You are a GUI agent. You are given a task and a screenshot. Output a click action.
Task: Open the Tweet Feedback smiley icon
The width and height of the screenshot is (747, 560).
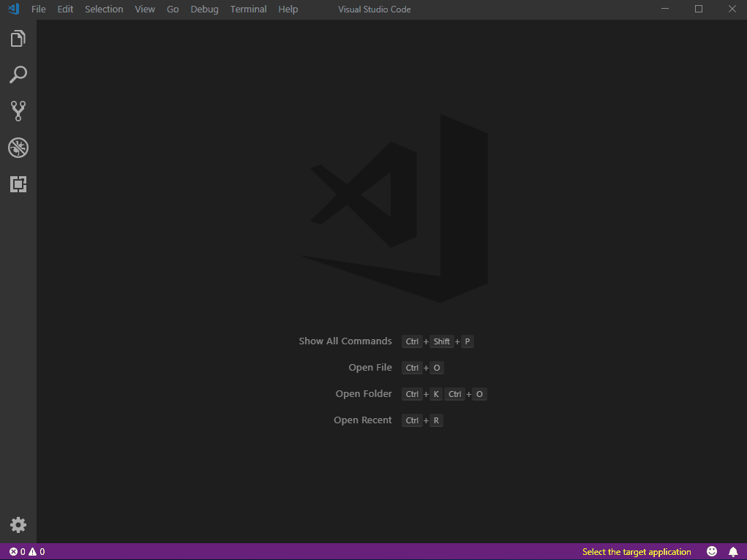(711, 551)
